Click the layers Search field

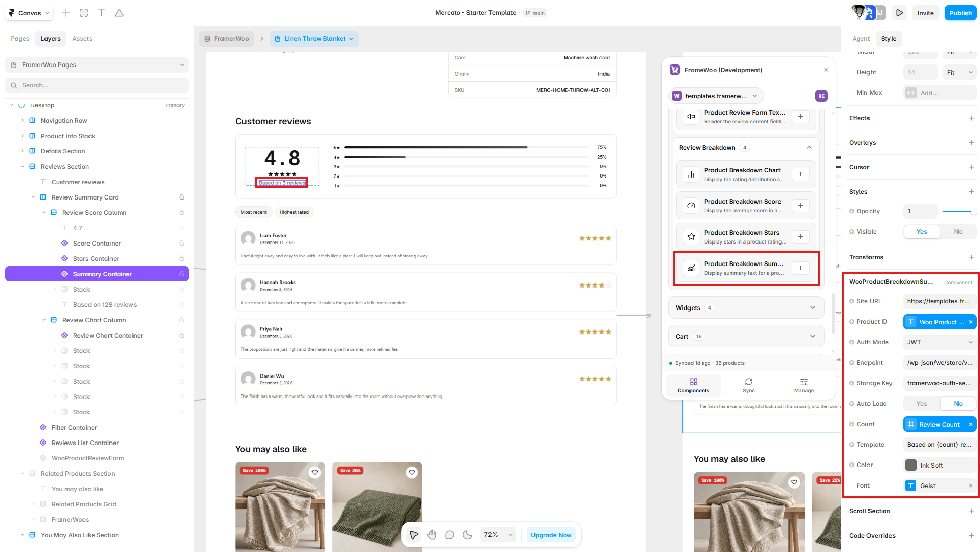point(97,85)
